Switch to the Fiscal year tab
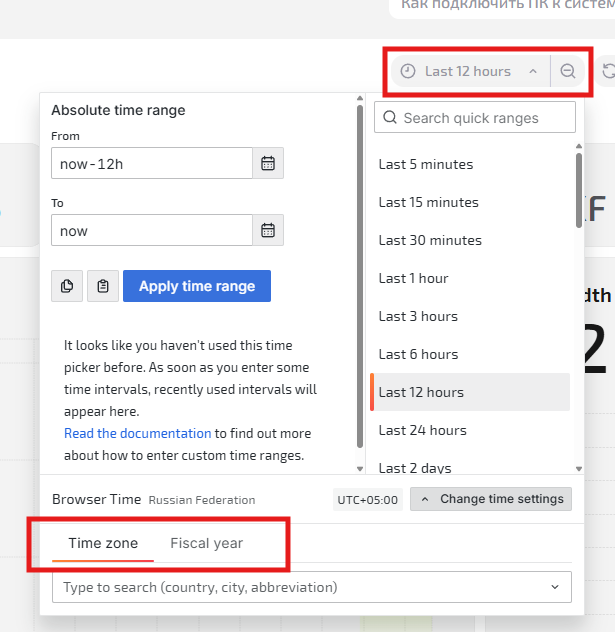 [x=206, y=543]
